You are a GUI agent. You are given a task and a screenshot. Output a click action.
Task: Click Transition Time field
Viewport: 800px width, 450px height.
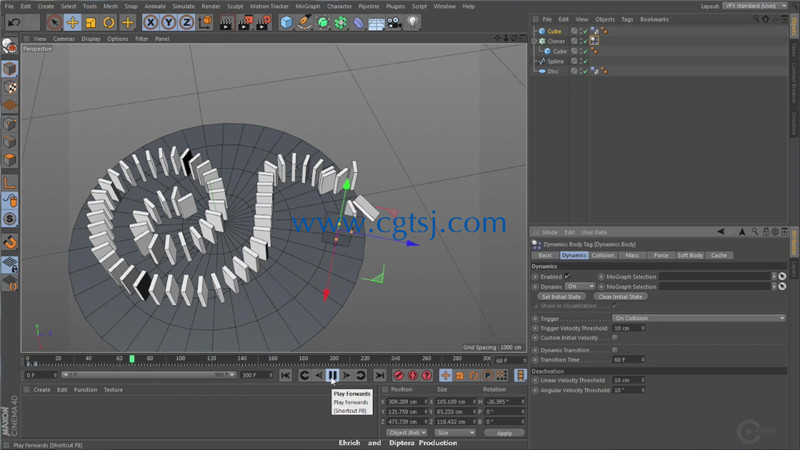(629, 360)
